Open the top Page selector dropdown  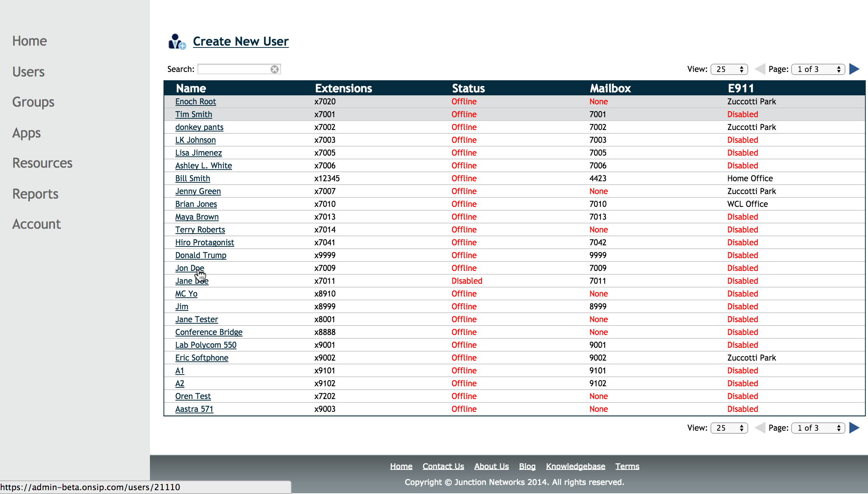[818, 69]
